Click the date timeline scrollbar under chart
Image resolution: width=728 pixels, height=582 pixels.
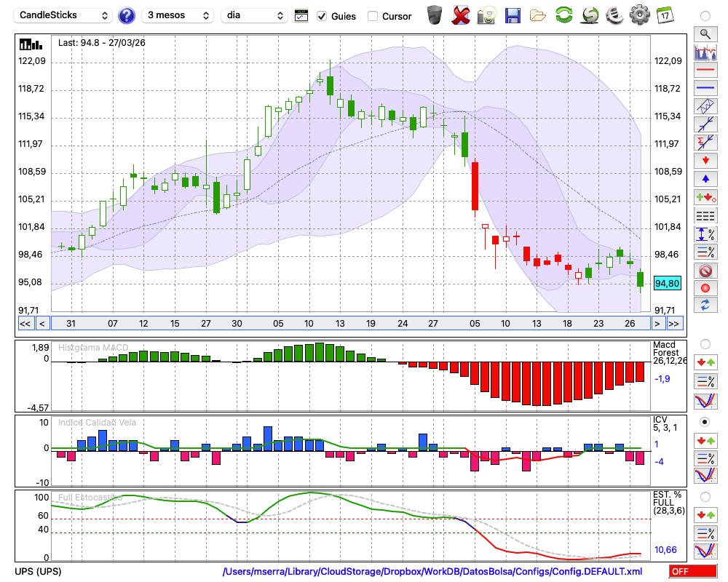(349, 324)
